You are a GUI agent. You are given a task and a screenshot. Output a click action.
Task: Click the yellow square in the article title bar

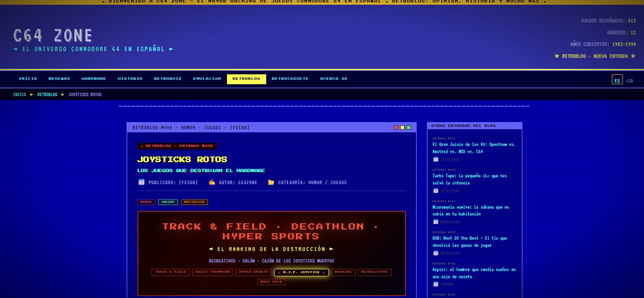click(402, 128)
